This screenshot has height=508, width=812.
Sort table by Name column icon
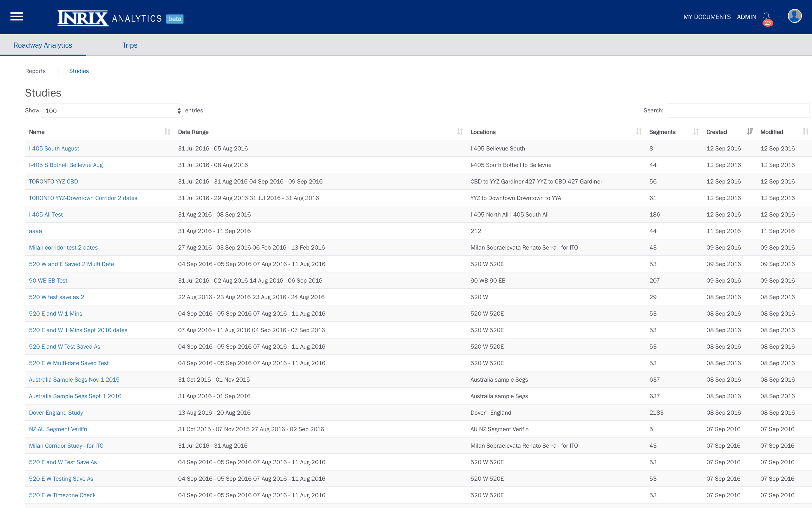pyautogui.click(x=167, y=132)
